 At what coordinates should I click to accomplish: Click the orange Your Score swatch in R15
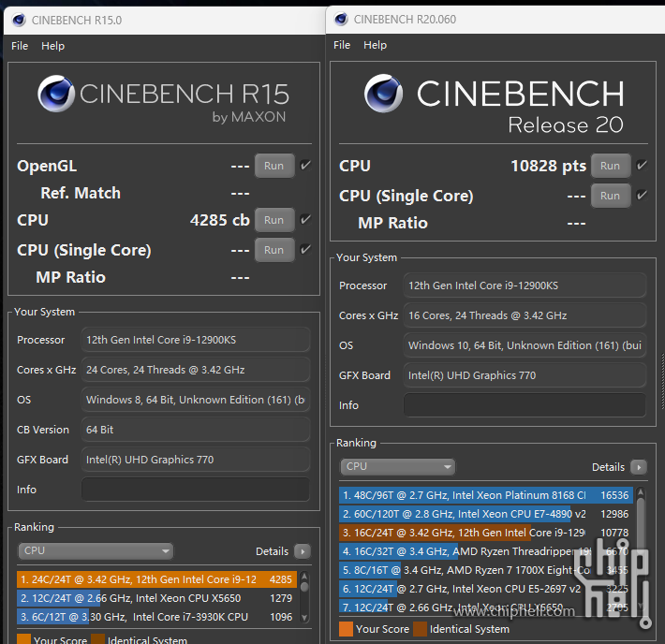tap(23, 639)
